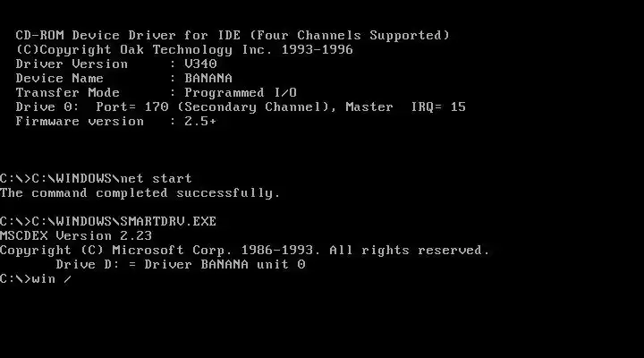
Task: Click the Device Name BANANA value
Action: coord(208,78)
